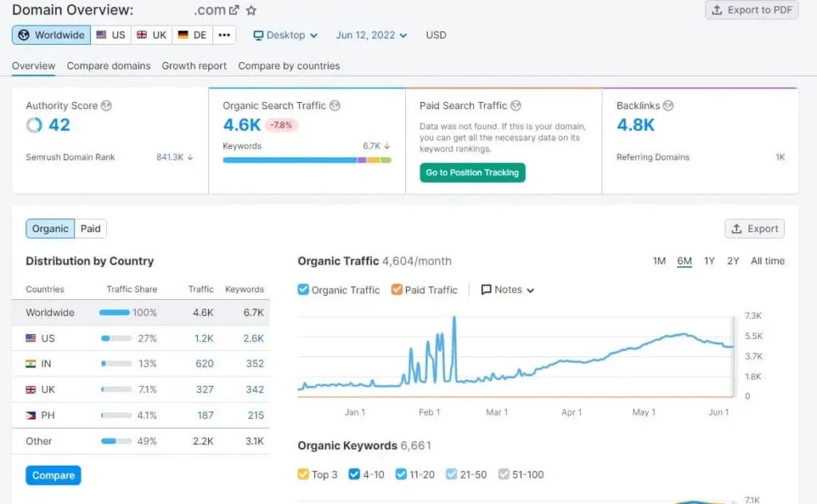Open the more countries ellipsis button

(224, 35)
